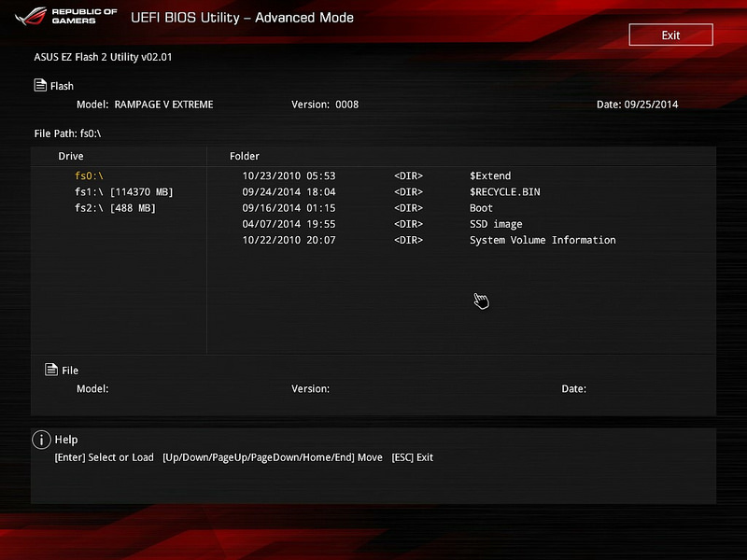Click the date 10/23/2010 05:53
747x560 pixels.
[289, 175]
